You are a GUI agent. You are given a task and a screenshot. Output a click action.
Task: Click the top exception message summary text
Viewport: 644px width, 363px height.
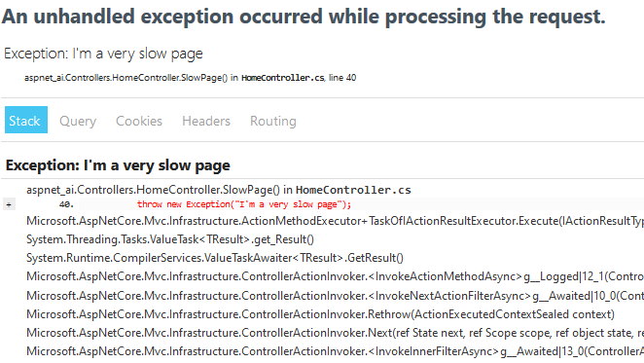click(x=103, y=54)
